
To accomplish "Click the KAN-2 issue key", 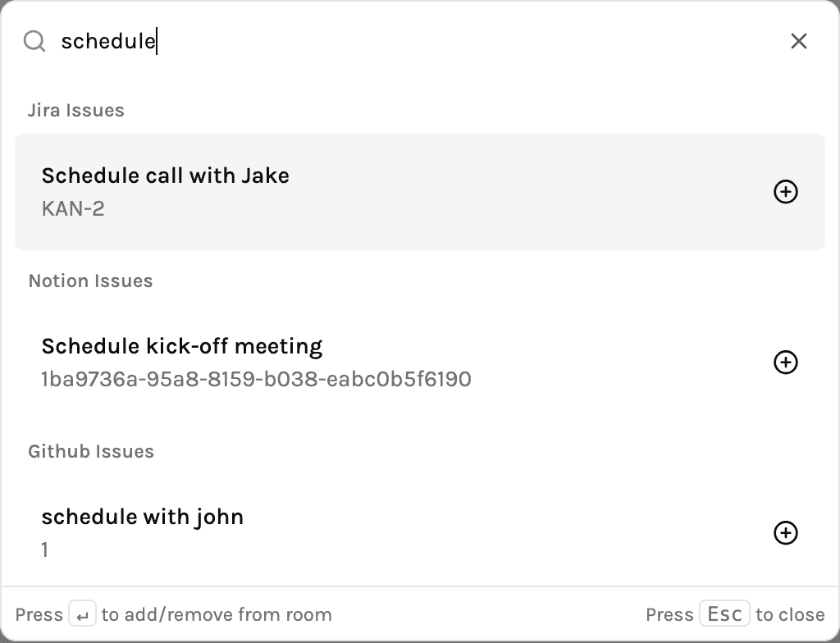I will pos(73,209).
